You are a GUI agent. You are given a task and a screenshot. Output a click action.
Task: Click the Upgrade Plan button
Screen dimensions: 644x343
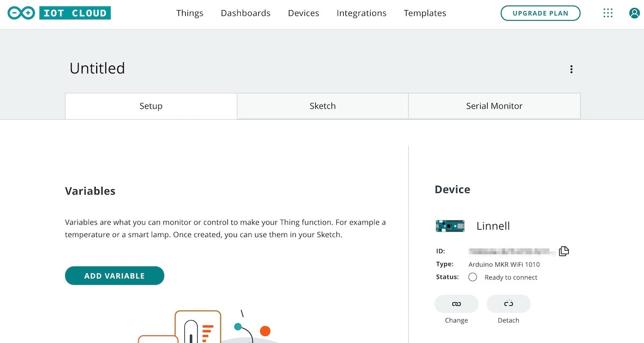(x=540, y=13)
